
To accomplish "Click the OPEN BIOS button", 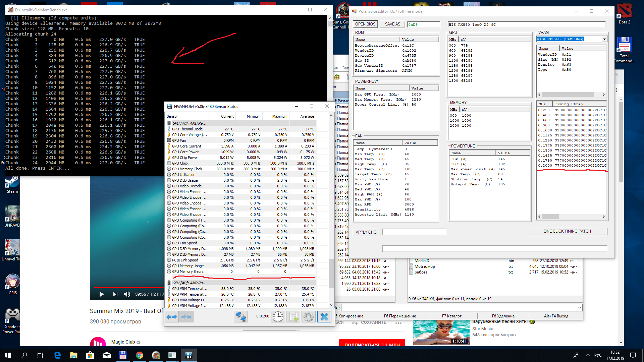I will [365, 24].
